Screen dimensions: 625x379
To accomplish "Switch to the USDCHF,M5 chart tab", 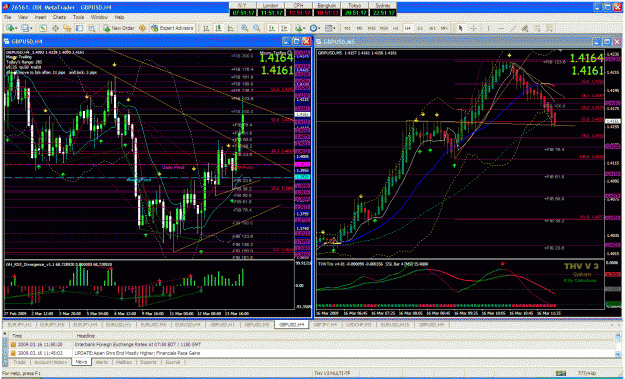I will (x=358, y=325).
